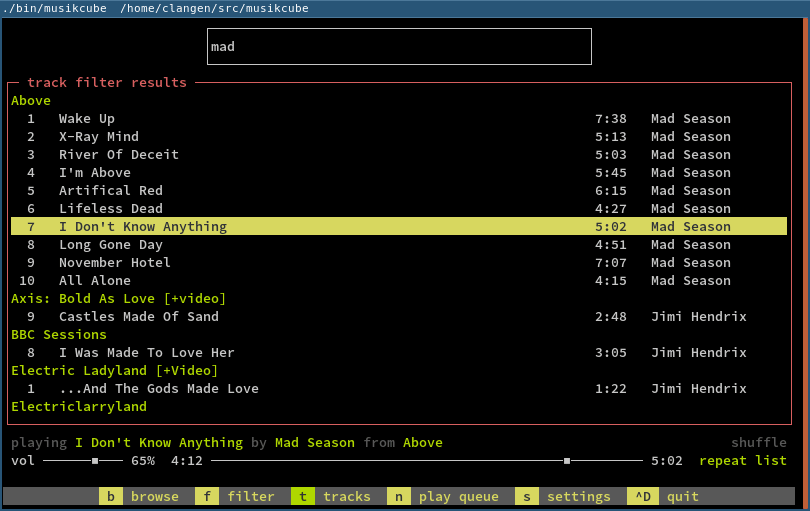The height and width of the screenshot is (511, 810).
Task: Click the search field containing "mad"
Action: pos(399,47)
